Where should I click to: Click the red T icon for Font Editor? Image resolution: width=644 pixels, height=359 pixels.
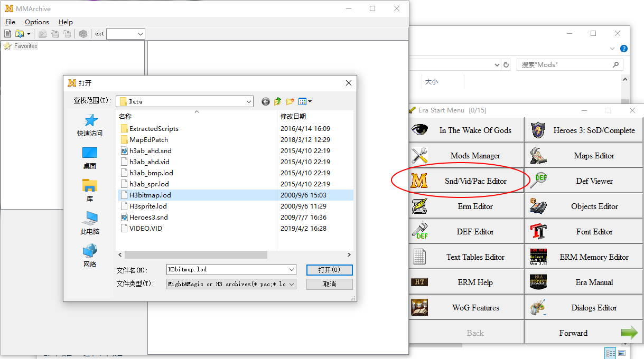(538, 231)
